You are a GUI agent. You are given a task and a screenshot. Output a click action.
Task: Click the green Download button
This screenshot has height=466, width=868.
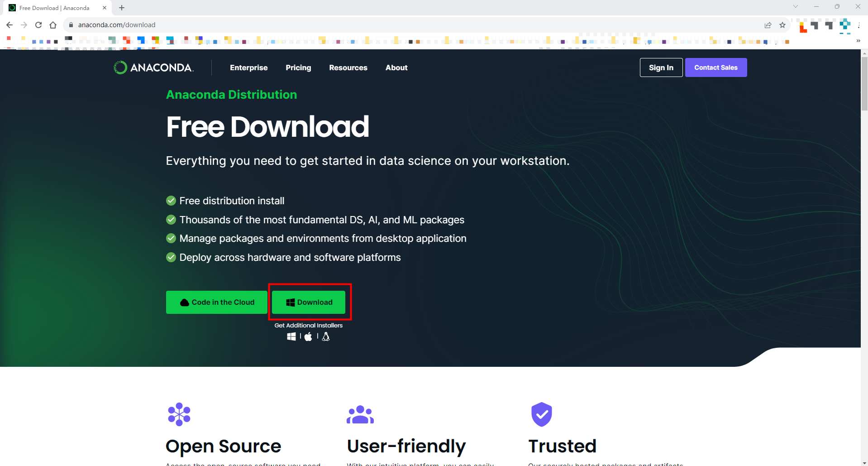(x=309, y=302)
